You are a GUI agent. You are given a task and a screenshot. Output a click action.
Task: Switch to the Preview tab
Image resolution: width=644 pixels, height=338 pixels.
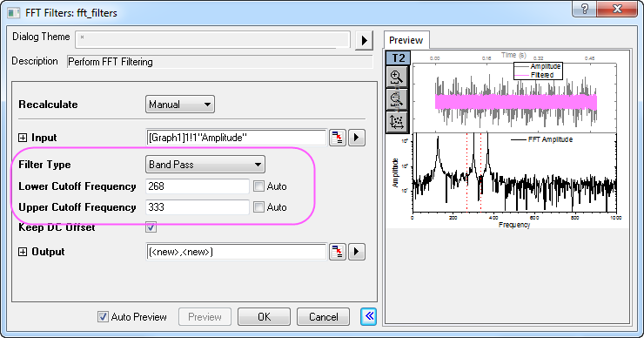click(406, 40)
